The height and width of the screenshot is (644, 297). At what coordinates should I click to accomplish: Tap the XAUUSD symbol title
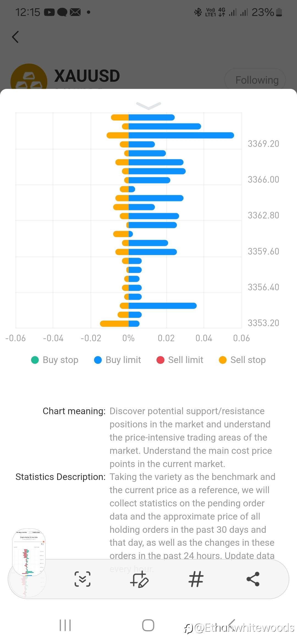tap(87, 76)
